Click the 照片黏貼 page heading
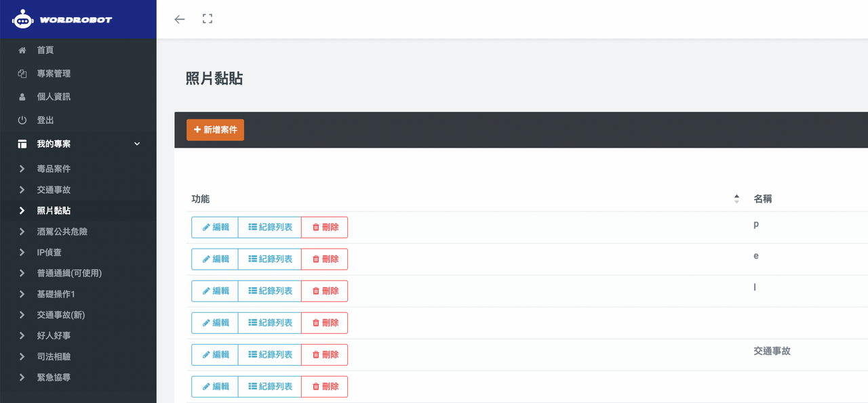Screen dimensions: 868x403 pos(214,79)
